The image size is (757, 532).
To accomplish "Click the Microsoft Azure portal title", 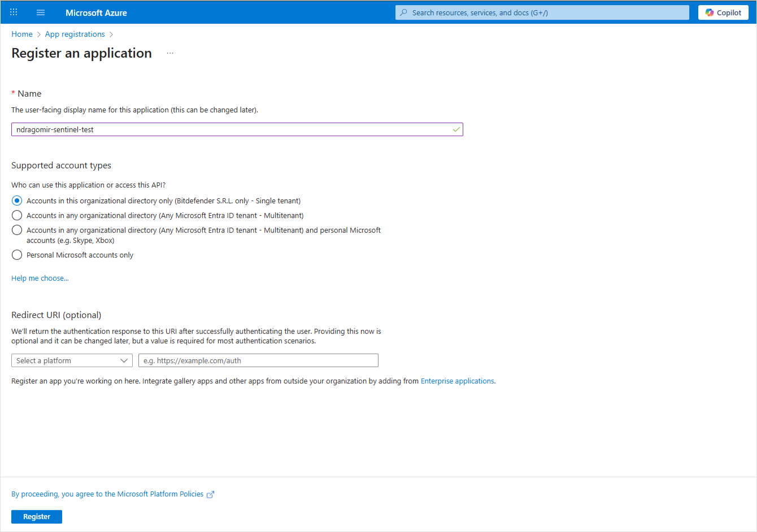I will [x=96, y=12].
